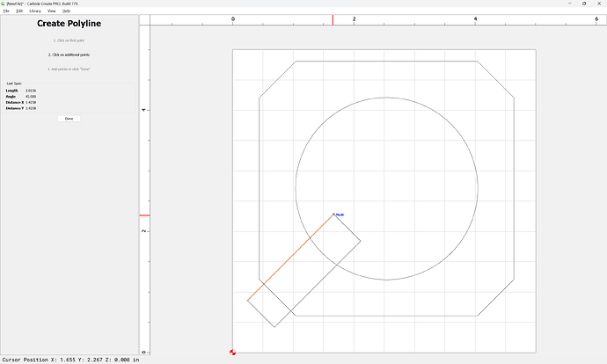Click the octagon's top edge on canvas

(x=386, y=62)
